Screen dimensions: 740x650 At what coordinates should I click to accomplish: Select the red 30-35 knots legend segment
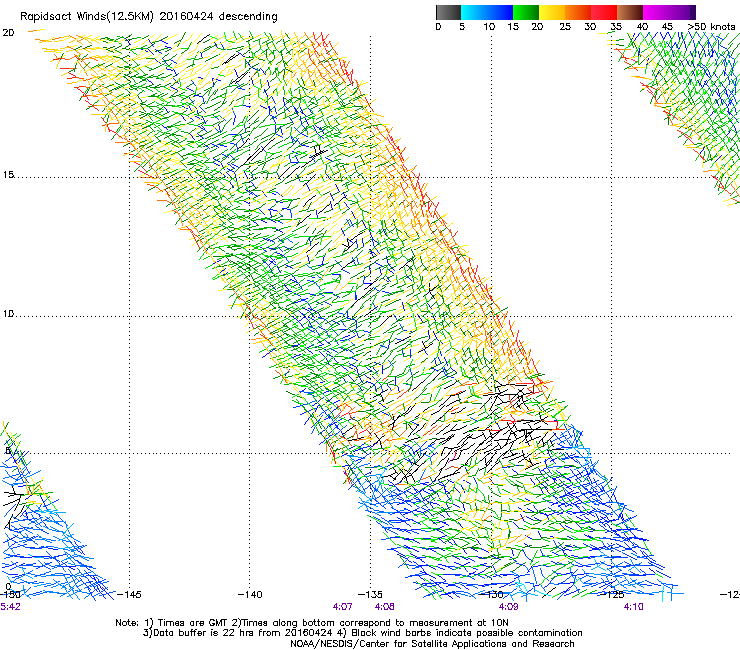[604, 12]
